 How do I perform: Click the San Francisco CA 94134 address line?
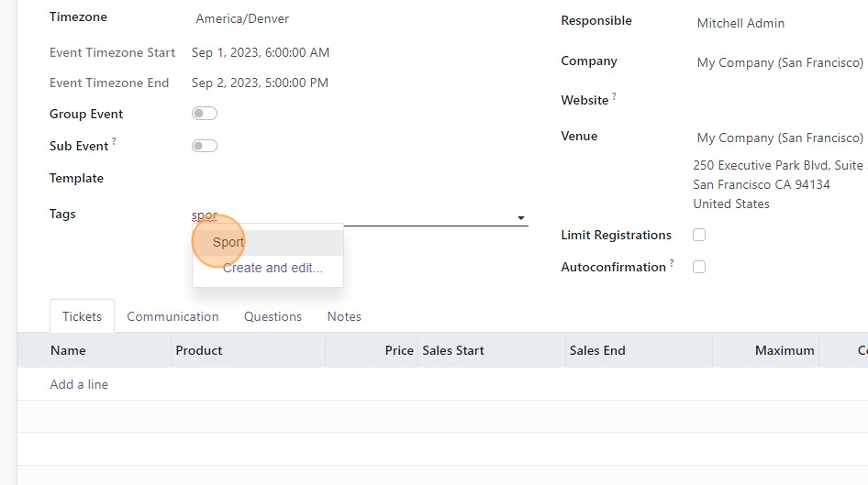[x=762, y=184]
